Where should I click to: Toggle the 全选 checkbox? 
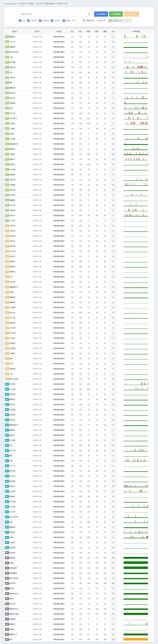(20, 21)
